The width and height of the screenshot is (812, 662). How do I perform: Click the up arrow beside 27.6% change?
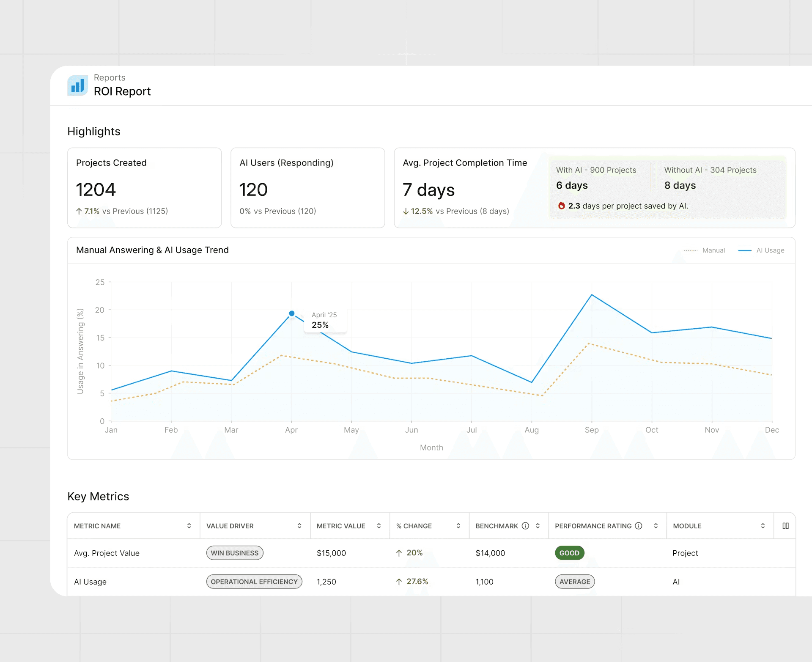coord(399,582)
